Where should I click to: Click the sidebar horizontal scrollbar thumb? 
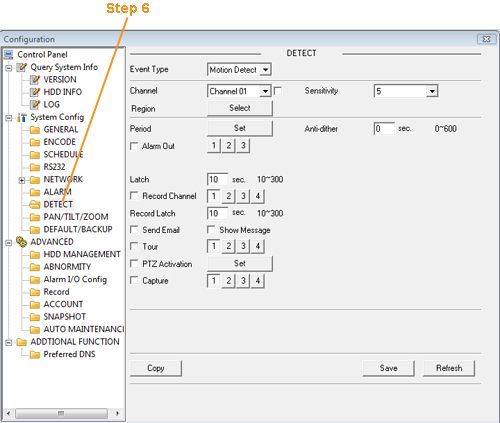point(61,413)
